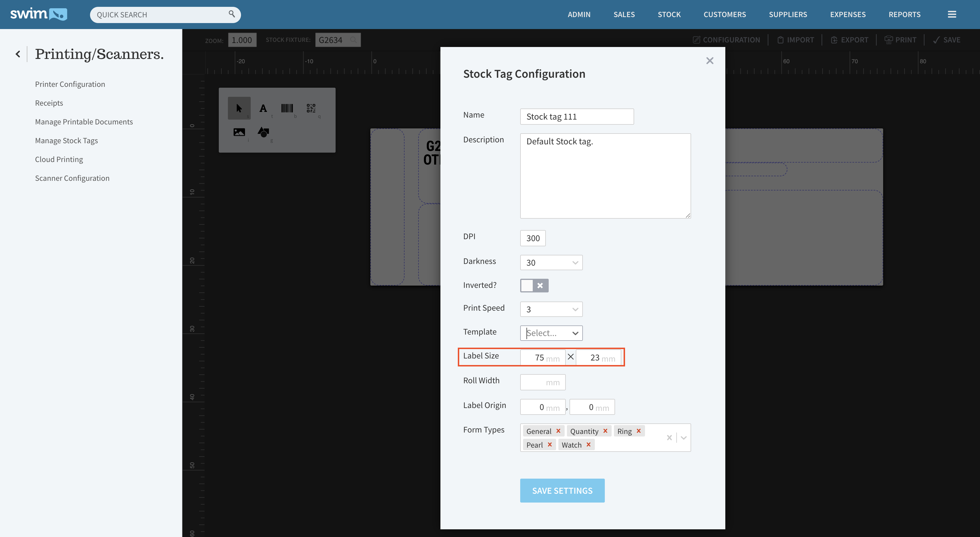Viewport: 980px width, 537px height.
Task: Open Cloud Printing page
Action: pyautogui.click(x=59, y=159)
